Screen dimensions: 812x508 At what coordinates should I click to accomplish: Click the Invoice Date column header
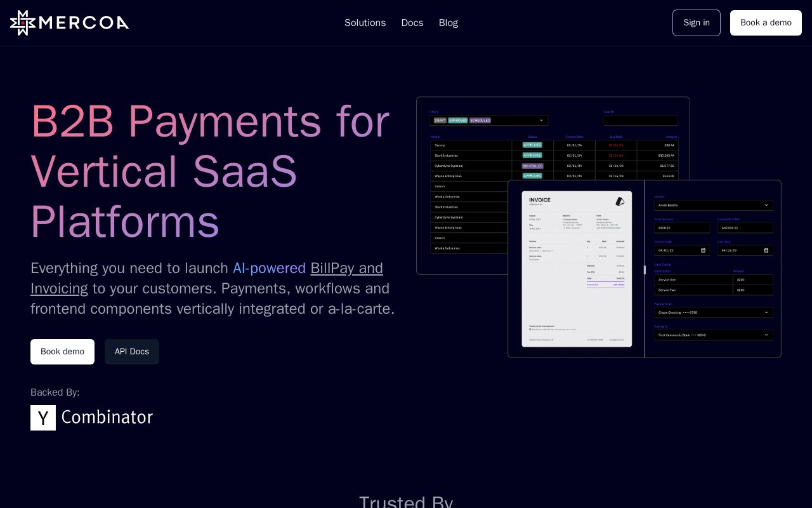tap(574, 137)
